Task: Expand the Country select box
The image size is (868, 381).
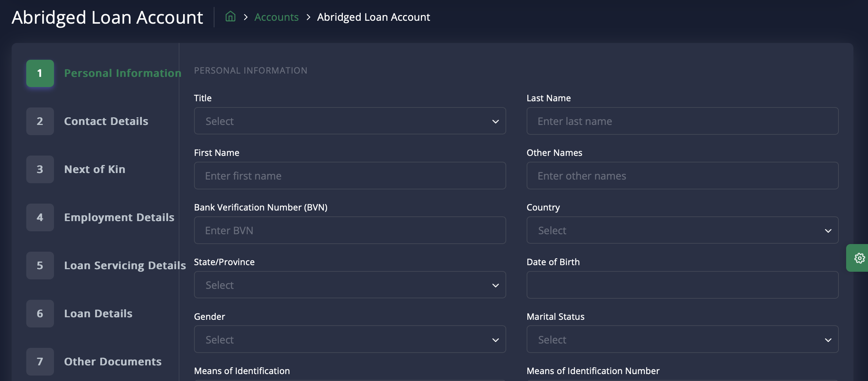Action: coord(682,230)
